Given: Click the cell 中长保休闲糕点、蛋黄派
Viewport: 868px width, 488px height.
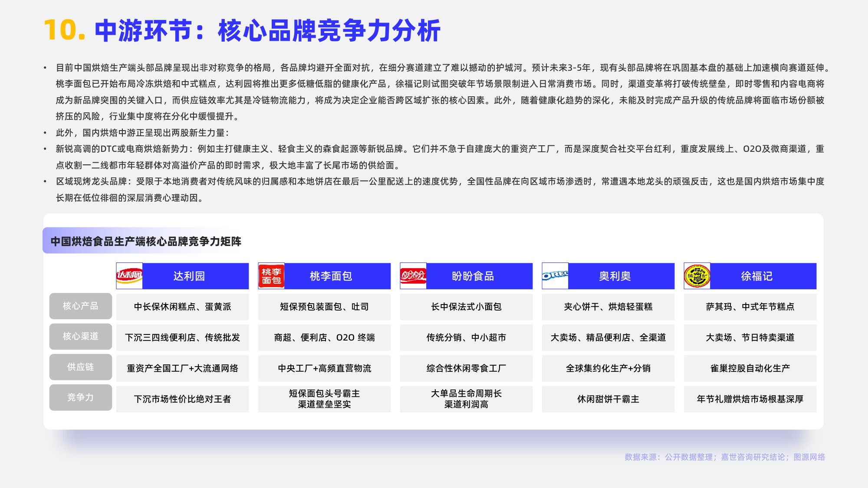Looking at the screenshot, I should [x=182, y=307].
